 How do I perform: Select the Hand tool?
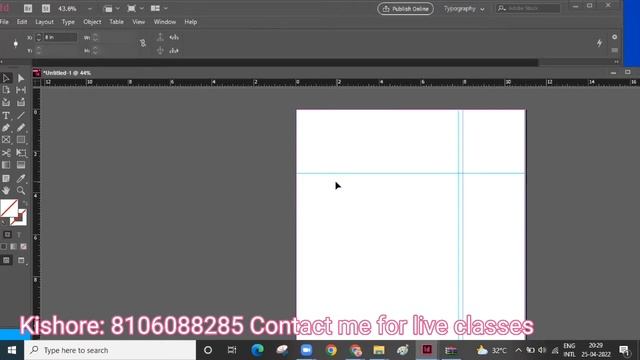tap(6, 190)
